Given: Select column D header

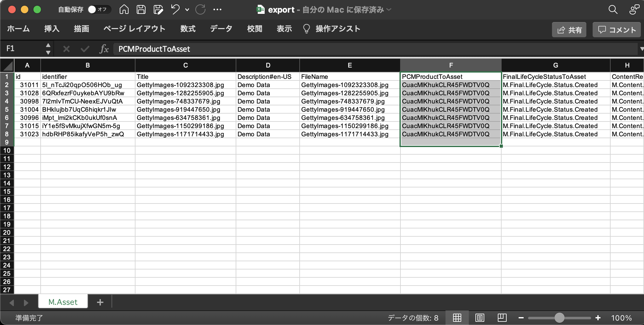Looking at the screenshot, I should click(x=268, y=65).
